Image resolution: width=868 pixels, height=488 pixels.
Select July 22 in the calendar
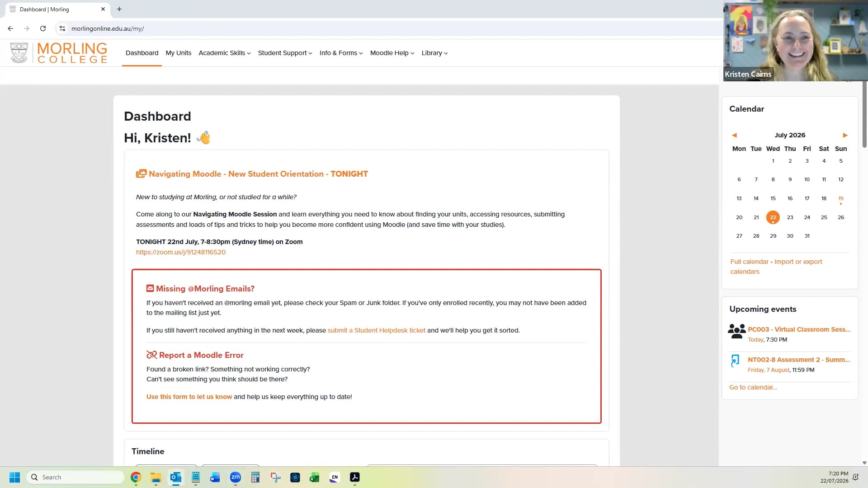(x=773, y=217)
